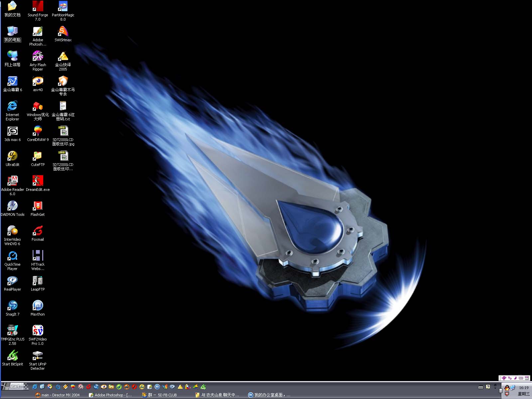Select the Adobe Photoshop desktop shortcut
The height and width of the screenshot is (399, 532).
tap(38, 36)
